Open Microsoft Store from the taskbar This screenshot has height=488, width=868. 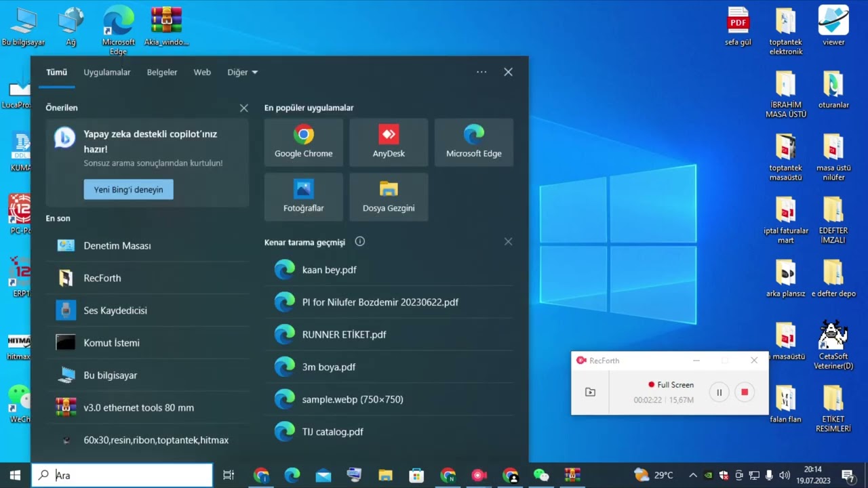pyautogui.click(x=416, y=475)
